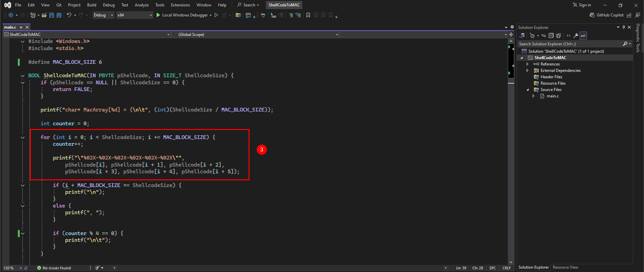Expand the External Dependencies node
Screen dimensions: 644x272
527,71
